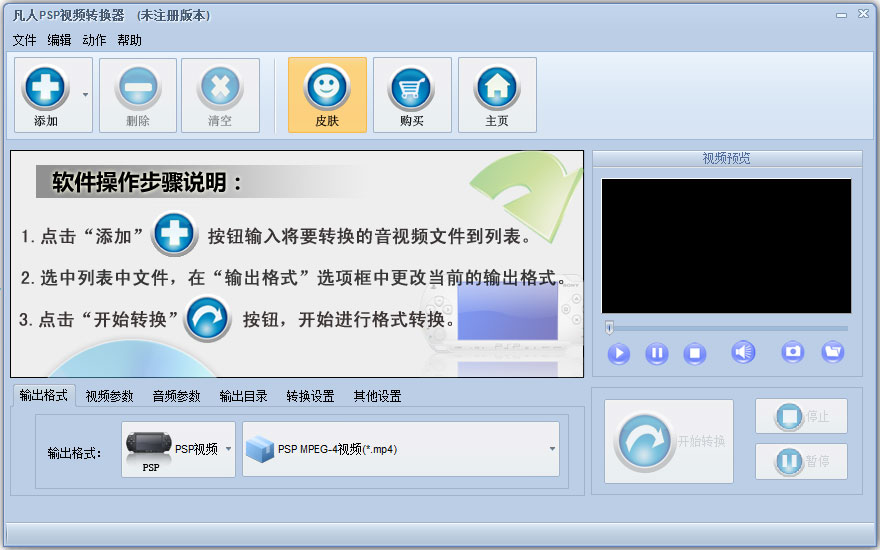Click the Buy (购买) shopping cart icon
This screenshot has height=550, width=880.
(x=411, y=87)
